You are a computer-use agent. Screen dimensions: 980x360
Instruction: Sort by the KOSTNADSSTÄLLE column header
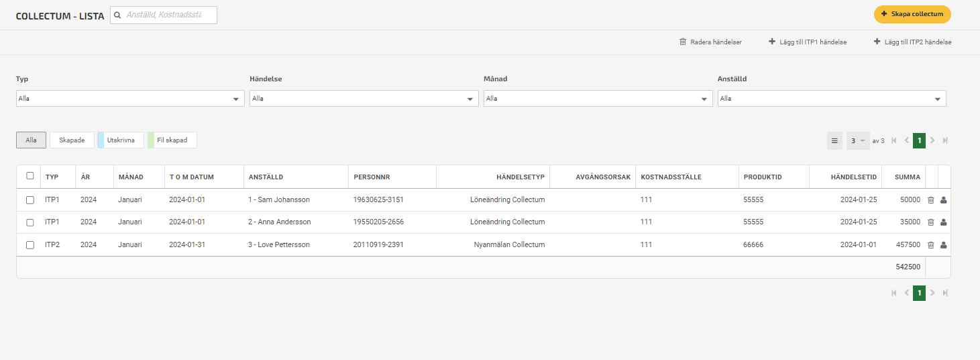coord(671,177)
